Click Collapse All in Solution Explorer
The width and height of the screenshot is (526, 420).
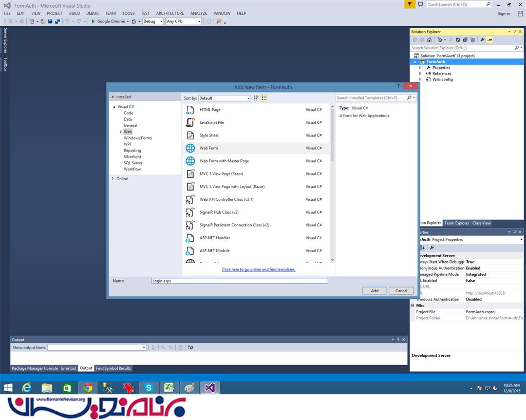[465, 40]
